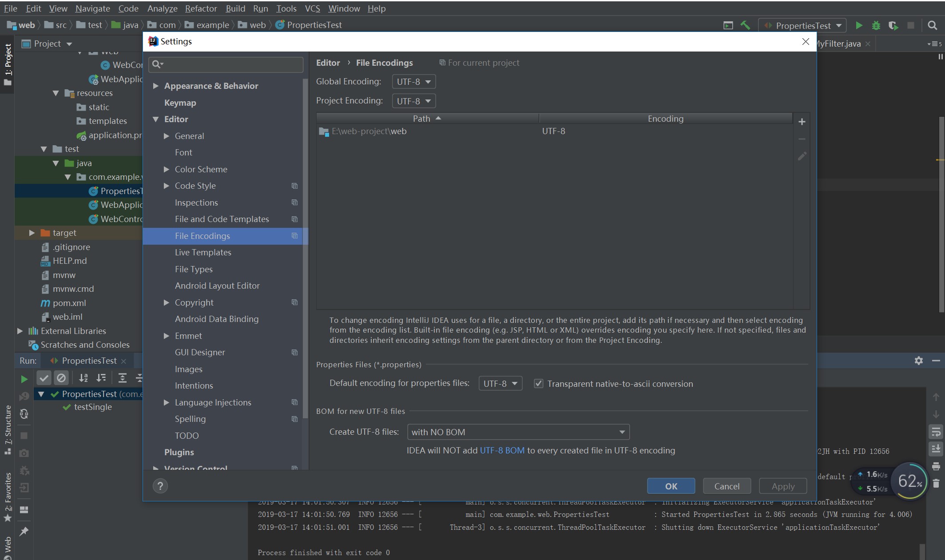Click the Settings search field
This screenshot has width=945, height=560.
pos(225,64)
